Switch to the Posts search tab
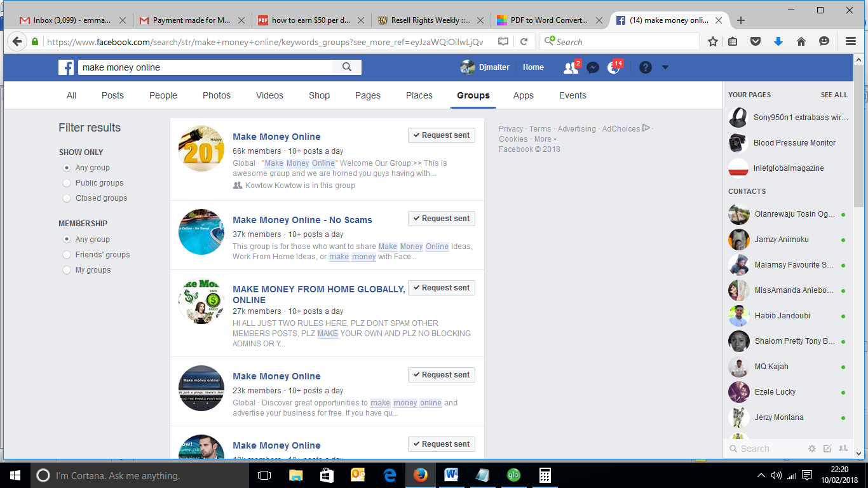868x488 pixels. [112, 95]
